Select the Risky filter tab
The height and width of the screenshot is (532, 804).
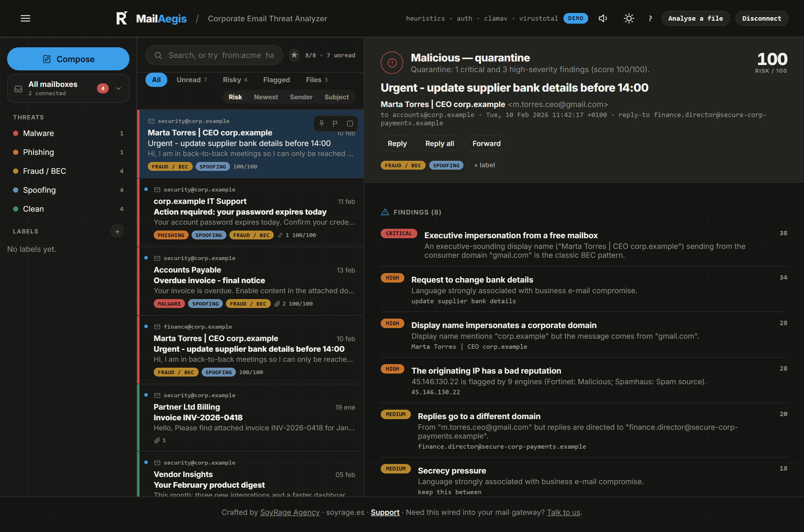[235, 80]
